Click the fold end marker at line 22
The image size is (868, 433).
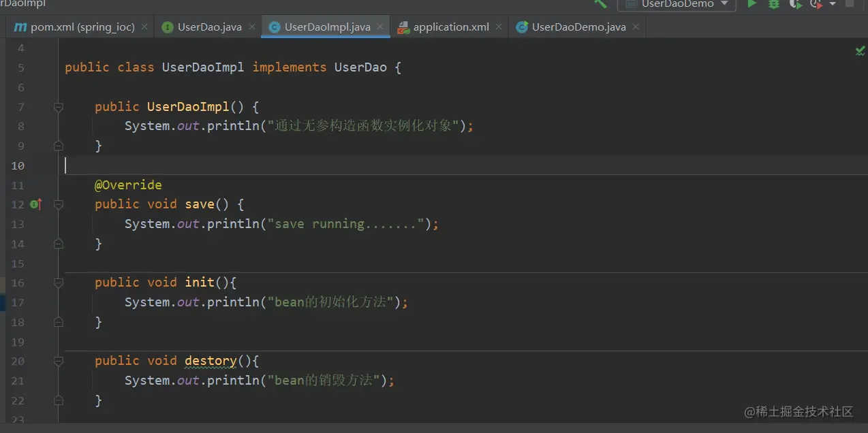click(x=59, y=400)
